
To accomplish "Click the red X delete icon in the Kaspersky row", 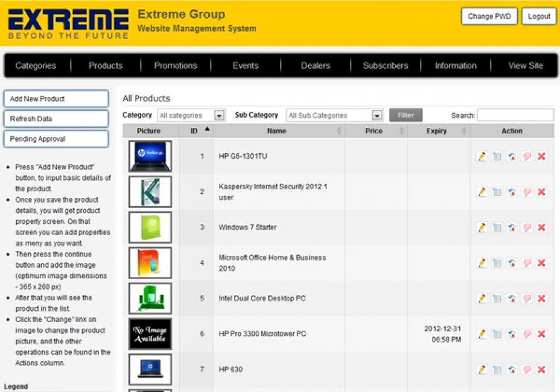I will pos(541,192).
